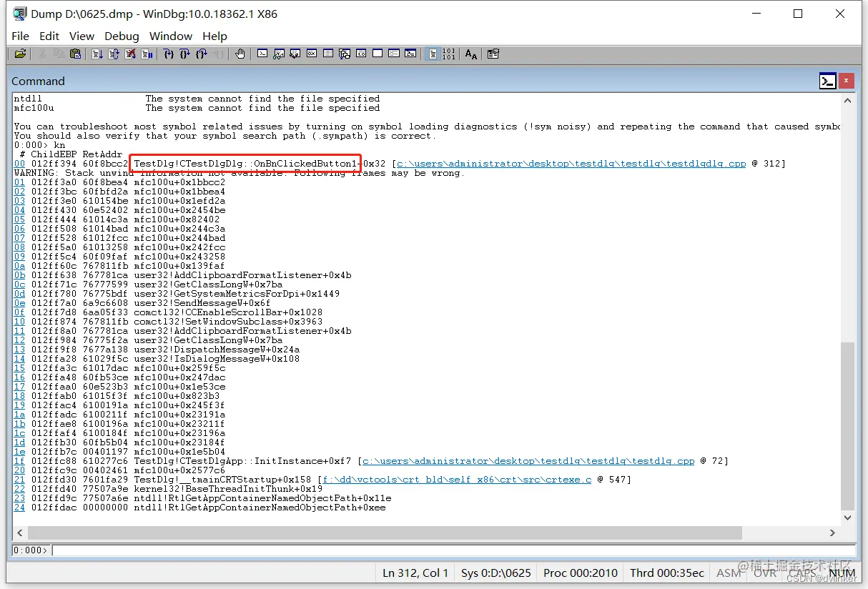The height and width of the screenshot is (589, 868).
Task: Click the Stop Debugging icon
Action: tap(130, 54)
